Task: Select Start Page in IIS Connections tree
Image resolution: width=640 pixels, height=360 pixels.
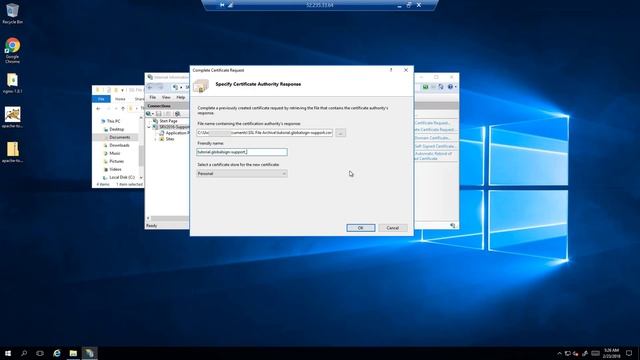Action: tap(168, 121)
